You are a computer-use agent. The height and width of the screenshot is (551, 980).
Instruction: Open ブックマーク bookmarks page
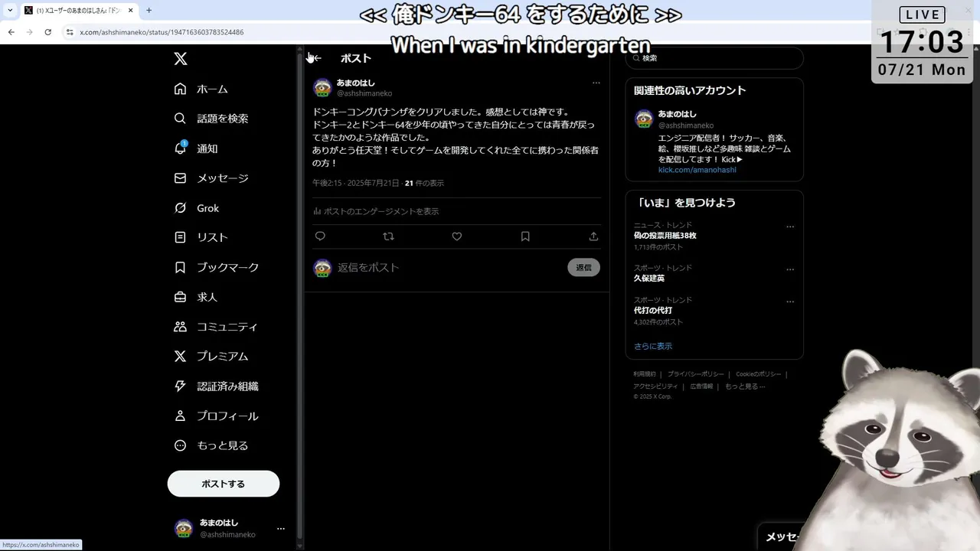coord(217,267)
